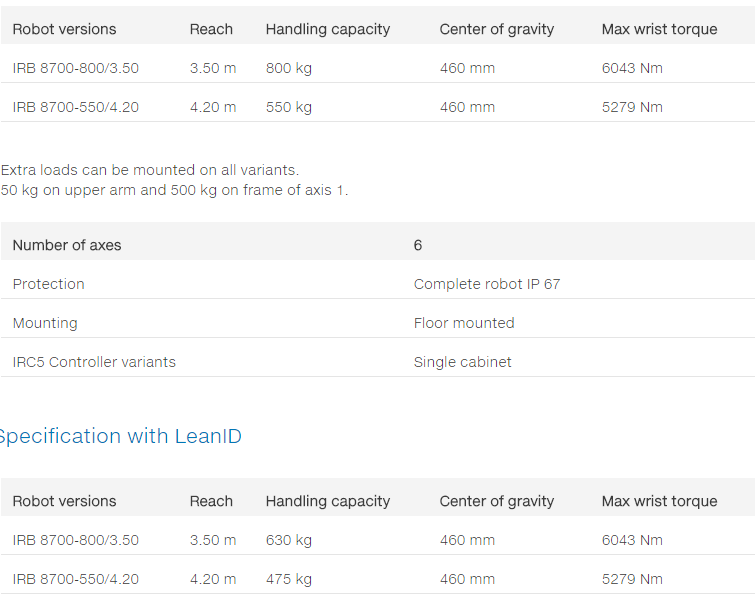Click 'Complete robot IP 67' value
The width and height of the screenshot is (755, 614).
[x=487, y=284]
